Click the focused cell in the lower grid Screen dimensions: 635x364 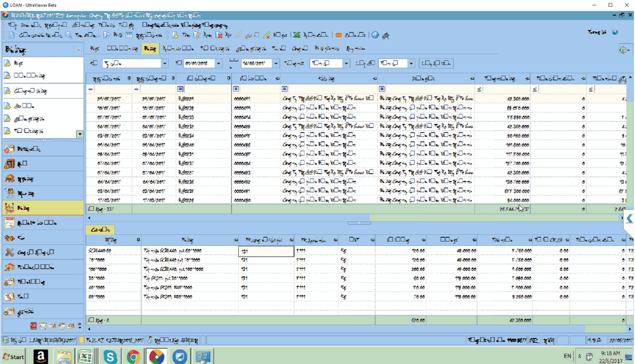coord(266,251)
